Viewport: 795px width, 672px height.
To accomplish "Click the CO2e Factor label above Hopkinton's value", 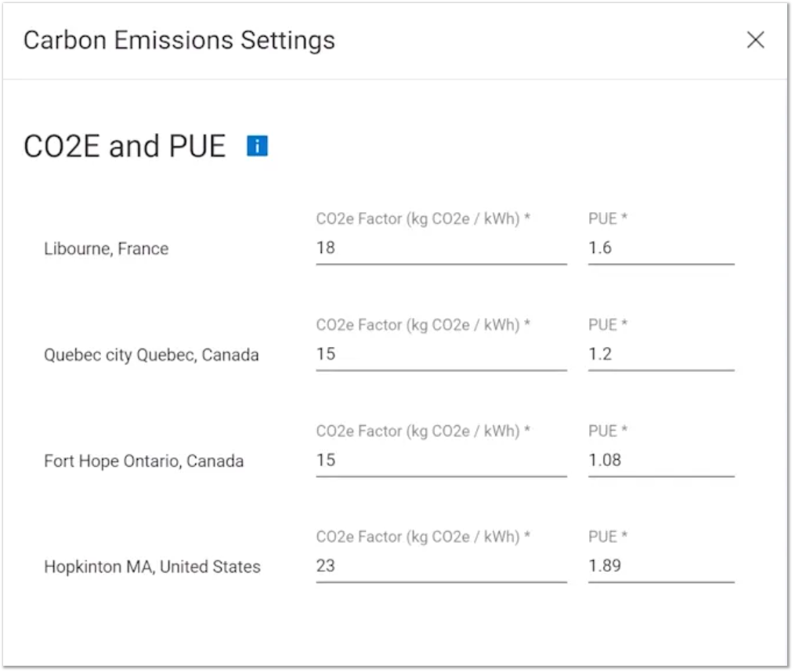I will coord(424,537).
